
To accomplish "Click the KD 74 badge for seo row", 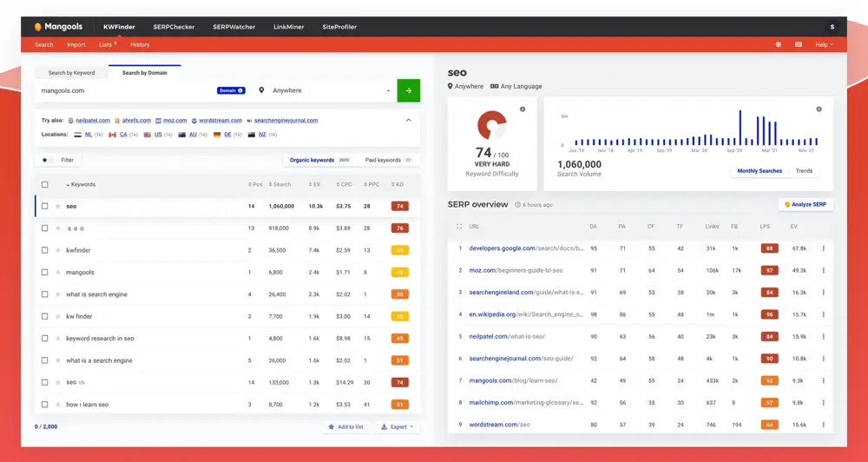I will (399, 206).
